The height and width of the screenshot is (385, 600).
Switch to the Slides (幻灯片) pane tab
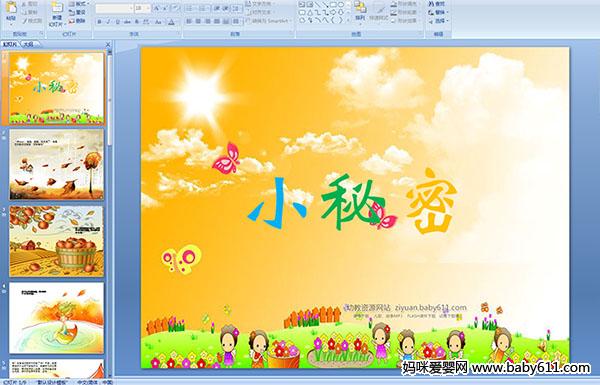coord(10,44)
